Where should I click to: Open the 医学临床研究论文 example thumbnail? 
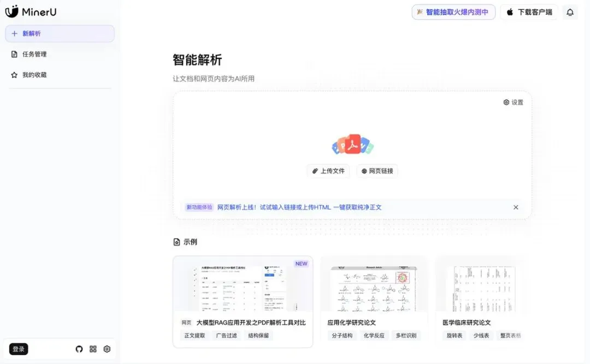(482, 285)
